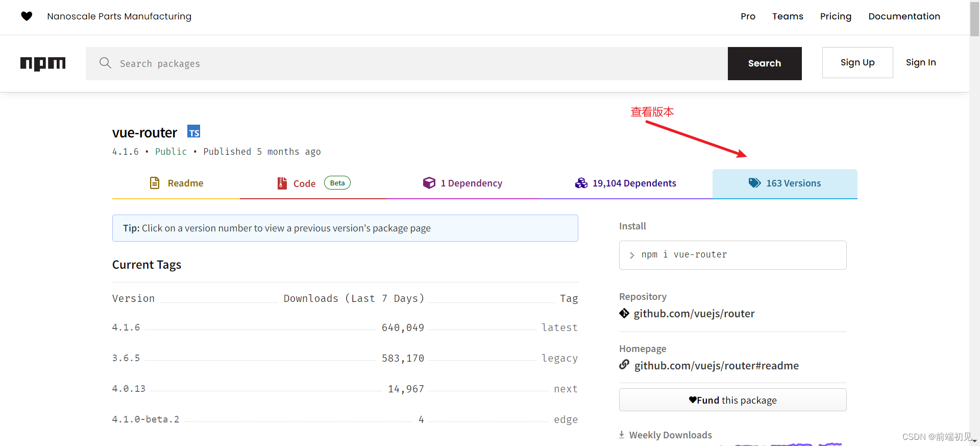Open version 4.0.13 next link
Screen dimensions: 980x446
[129, 389]
